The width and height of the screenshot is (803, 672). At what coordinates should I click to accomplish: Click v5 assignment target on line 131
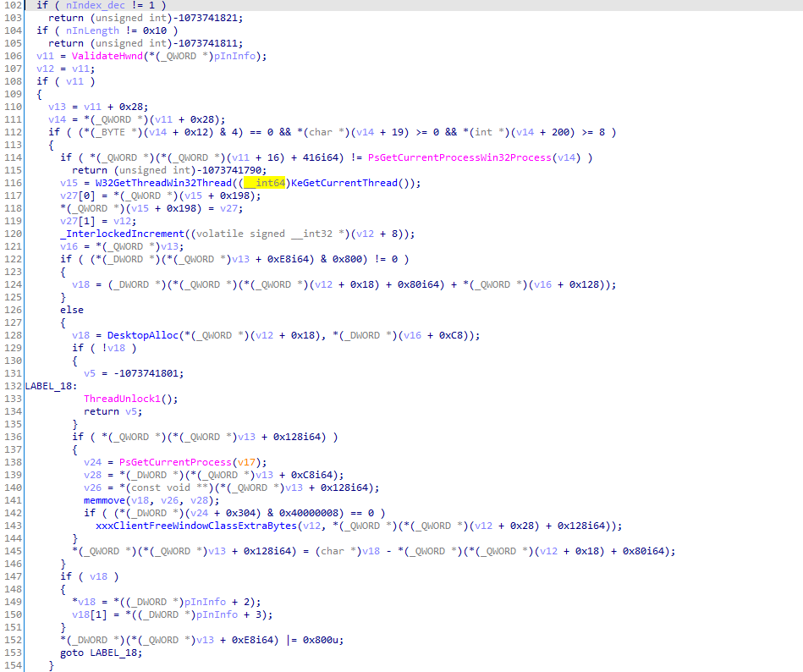89,373
